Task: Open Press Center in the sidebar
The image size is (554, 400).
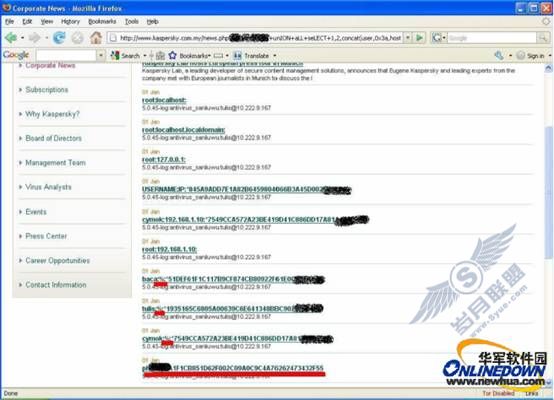Action: [x=46, y=236]
